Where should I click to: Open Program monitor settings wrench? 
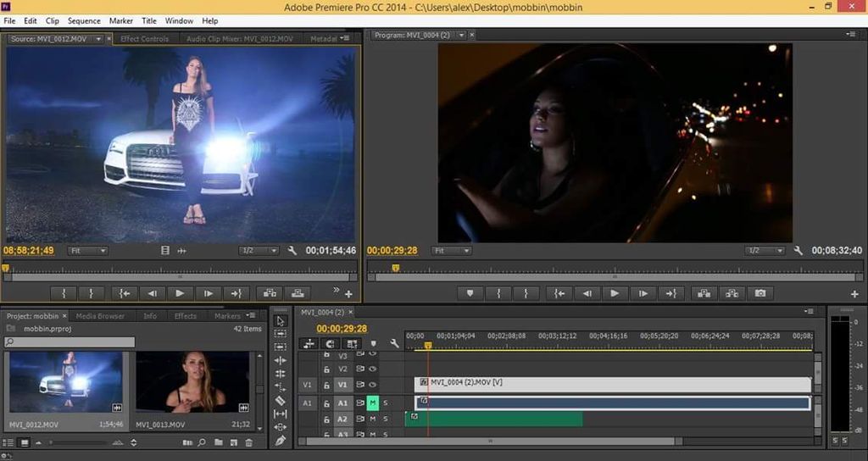tap(798, 251)
